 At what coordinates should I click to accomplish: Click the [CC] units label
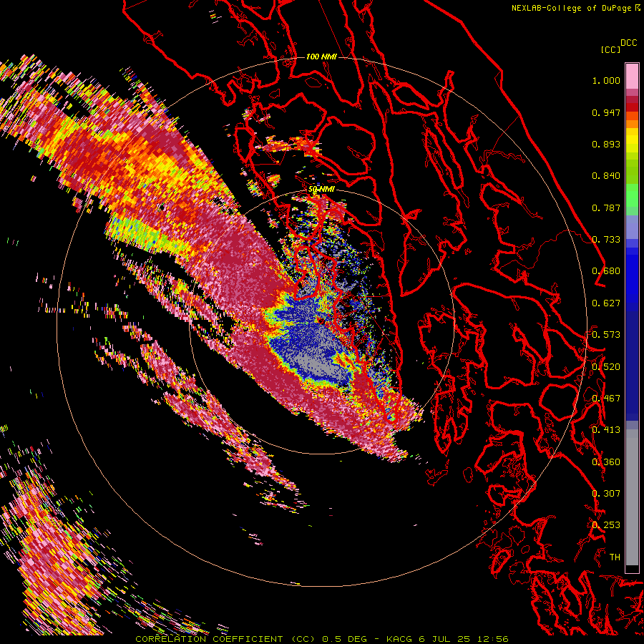point(610,49)
